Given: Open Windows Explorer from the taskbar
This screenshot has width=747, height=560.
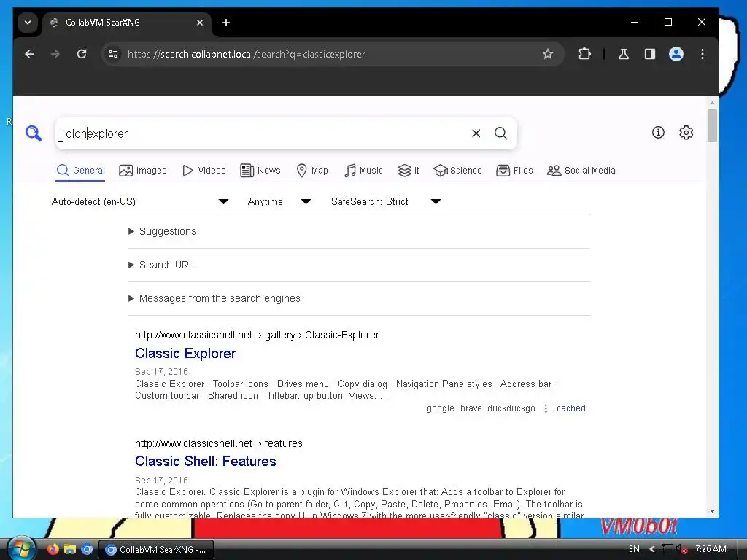Looking at the screenshot, I should pyautogui.click(x=70, y=549).
